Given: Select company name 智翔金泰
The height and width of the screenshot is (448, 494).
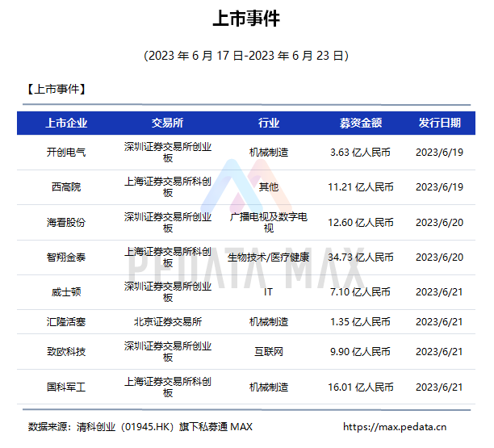Looking at the screenshot, I should click(66, 257).
